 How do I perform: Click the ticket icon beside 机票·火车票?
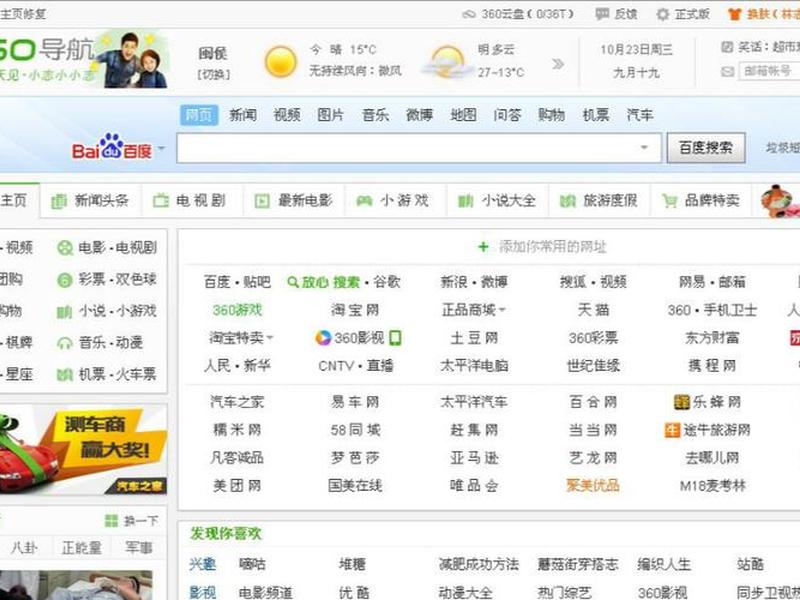[x=64, y=376]
